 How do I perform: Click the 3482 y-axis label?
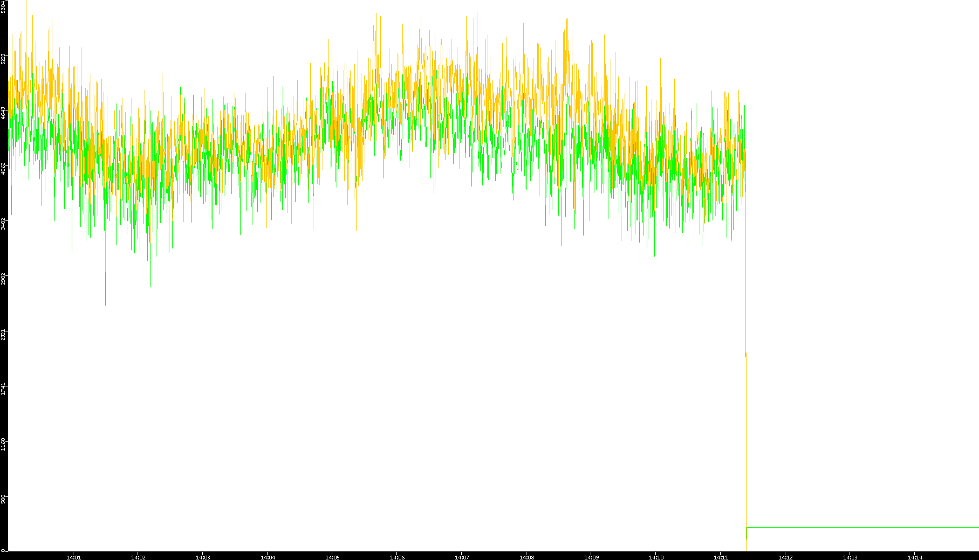click(3, 223)
